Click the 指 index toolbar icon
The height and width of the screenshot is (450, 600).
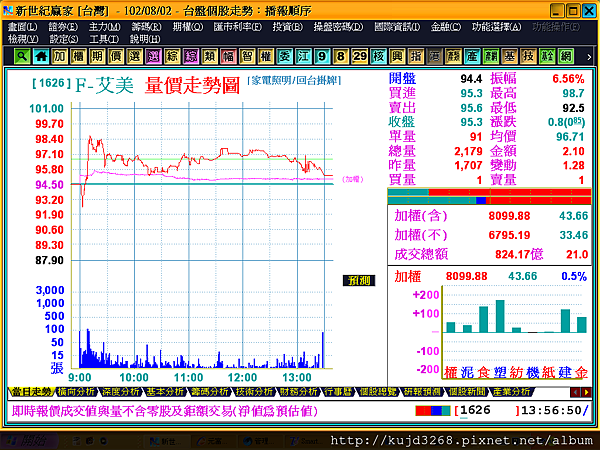pos(416,57)
